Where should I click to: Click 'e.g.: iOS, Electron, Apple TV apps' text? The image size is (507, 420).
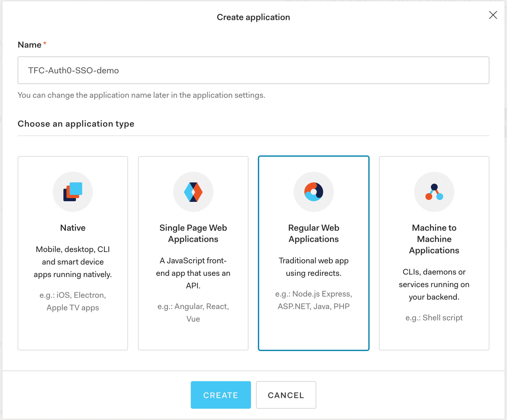click(x=73, y=301)
